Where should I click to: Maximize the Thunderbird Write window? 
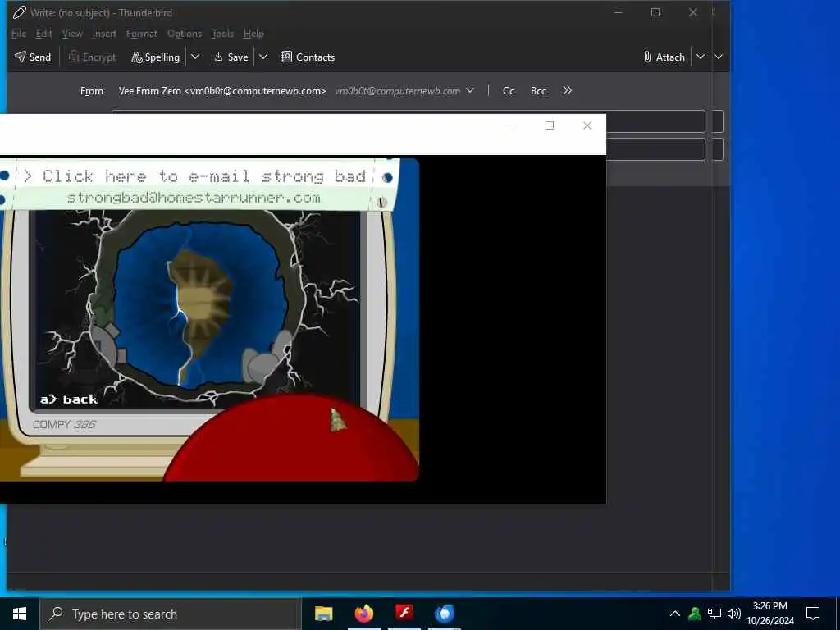point(655,12)
